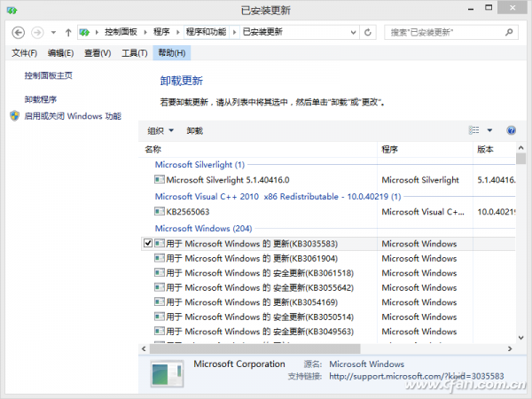Expand chevron after 程序和功能 breadcrumb

click(x=234, y=32)
